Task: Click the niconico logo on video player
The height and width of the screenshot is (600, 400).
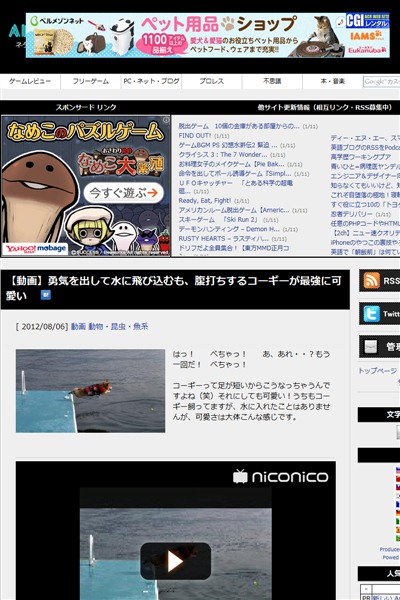Action: point(281,477)
